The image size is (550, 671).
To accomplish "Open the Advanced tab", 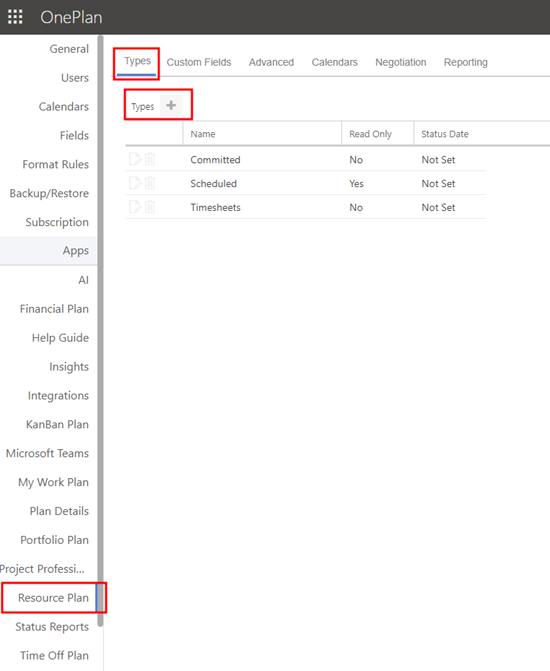I will click(x=271, y=62).
